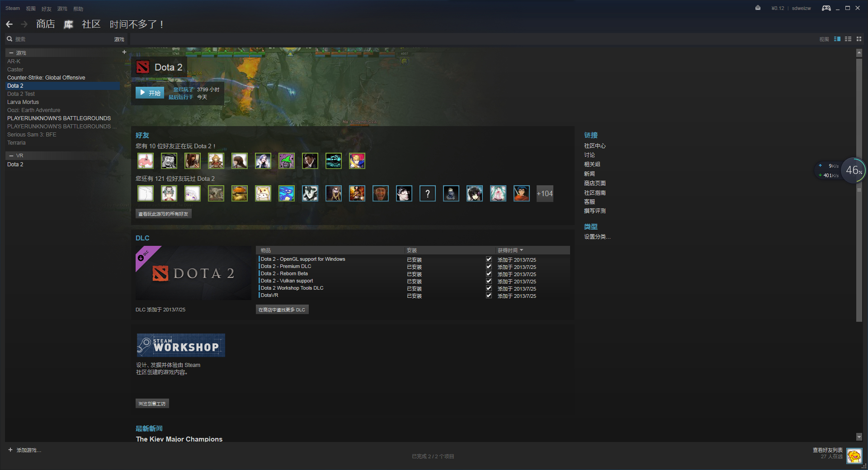868x470 pixels.
Task: Select Oozi: Earth Adventure in library
Action: 33,110
